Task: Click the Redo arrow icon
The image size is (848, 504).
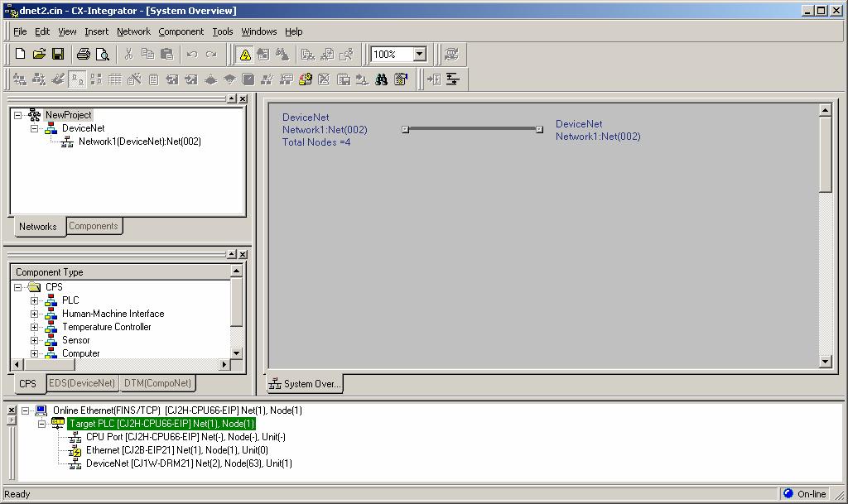Action: click(211, 54)
